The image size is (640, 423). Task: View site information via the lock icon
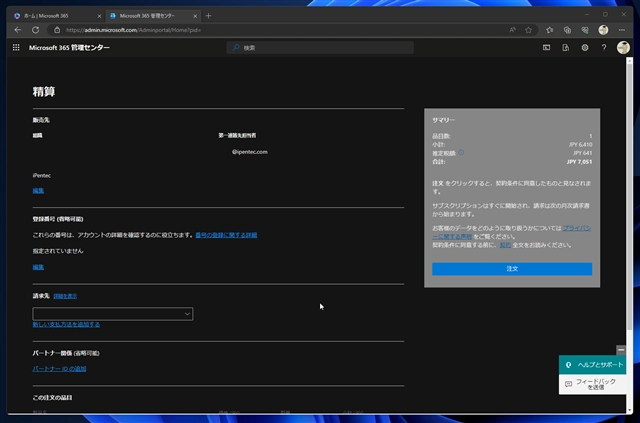pyautogui.click(x=57, y=30)
